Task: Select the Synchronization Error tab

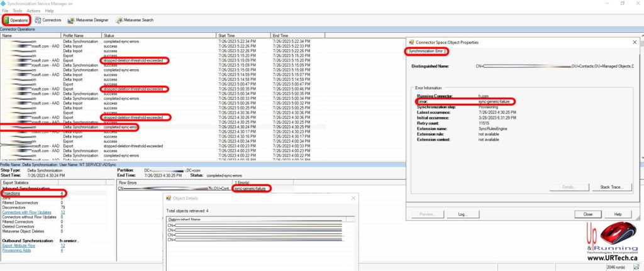Action: (x=425, y=51)
